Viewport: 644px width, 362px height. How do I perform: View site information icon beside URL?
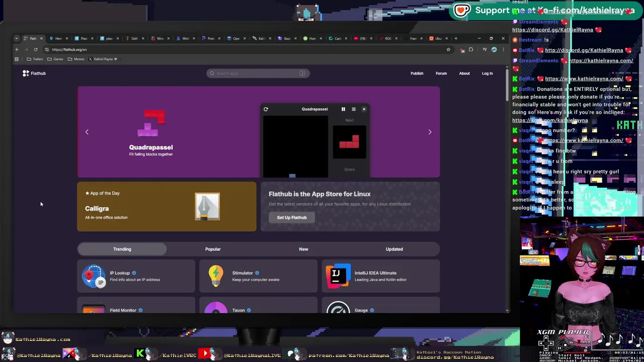point(47,49)
